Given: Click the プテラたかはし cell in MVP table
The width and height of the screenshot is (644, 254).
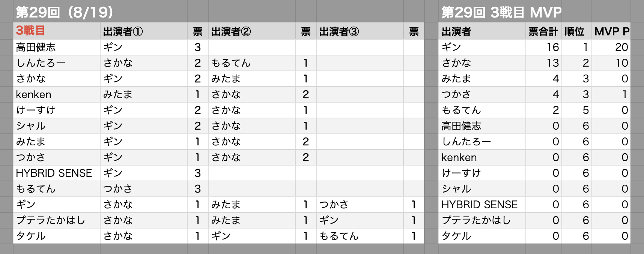Looking at the screenshot, I should pyautogui.click(x=482, y=220).
